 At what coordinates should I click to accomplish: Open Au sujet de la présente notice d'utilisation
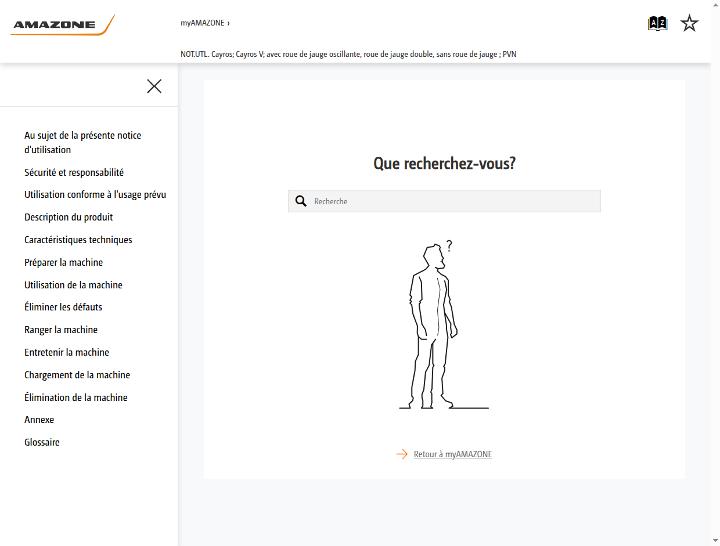click(x=83, y=142)
